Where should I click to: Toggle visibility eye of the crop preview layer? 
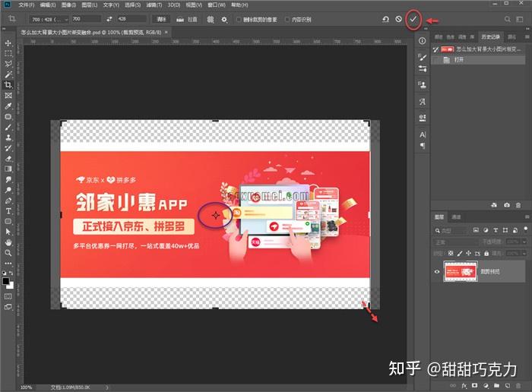point(437,272)
